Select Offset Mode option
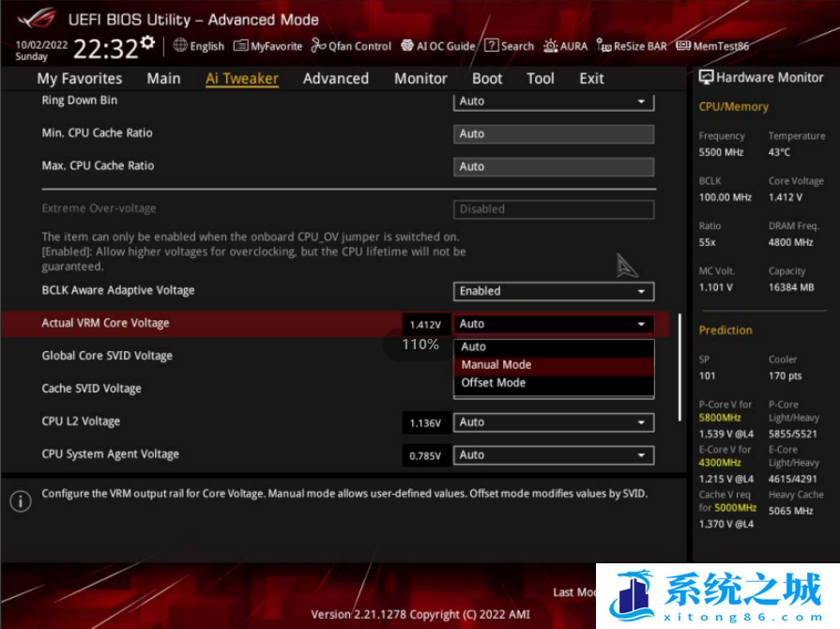Viewport: 840px width, 629px height. pos(554,382)
